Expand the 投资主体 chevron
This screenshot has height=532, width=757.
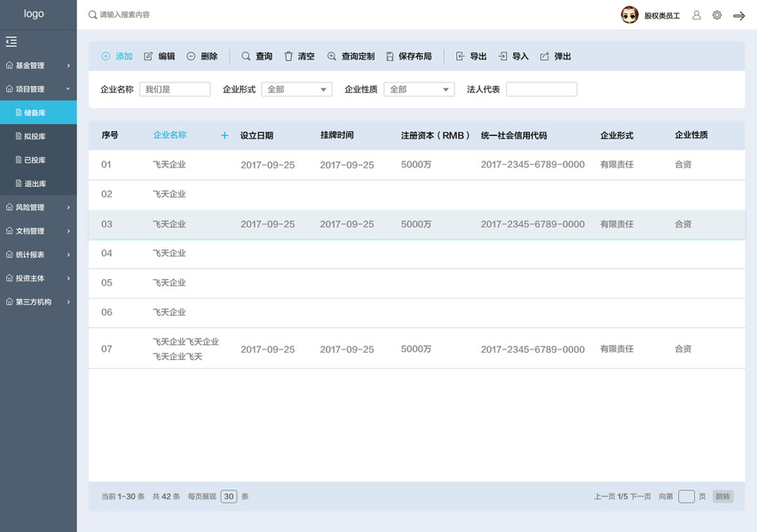[68, 278]
